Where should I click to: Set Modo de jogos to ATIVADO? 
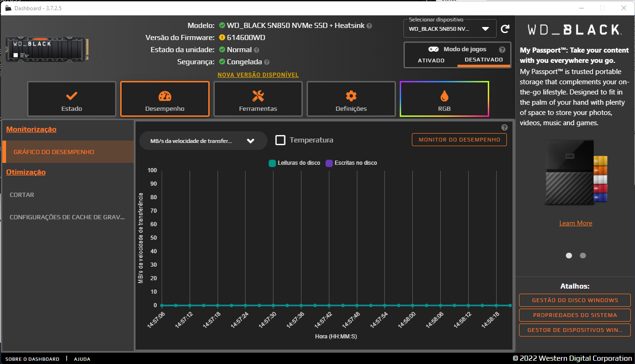[431, 61]
